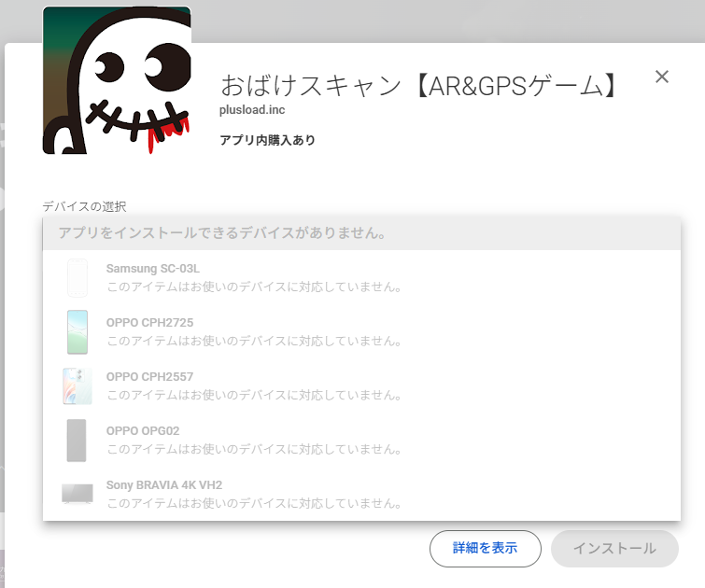
Task: Click the incompatibility message under Sony BRAVIA
Action: (x=254, y=503)
